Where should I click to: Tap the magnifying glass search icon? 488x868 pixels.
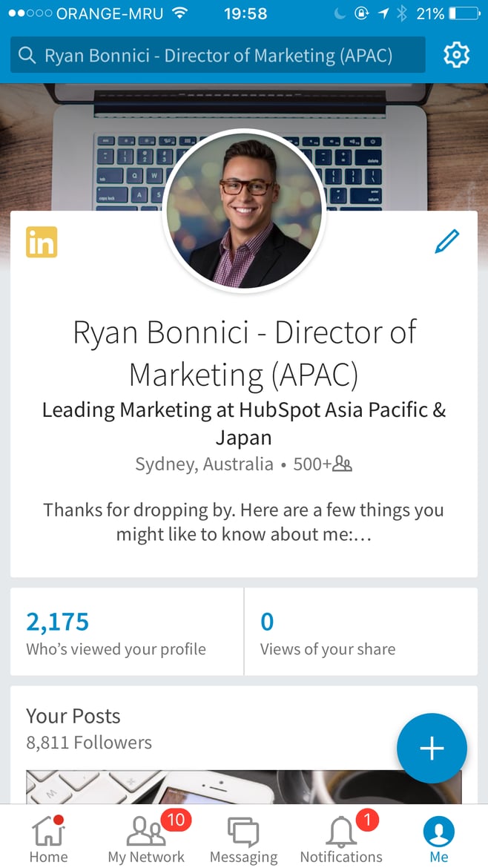pyautogui.click(x=27, y=55)
